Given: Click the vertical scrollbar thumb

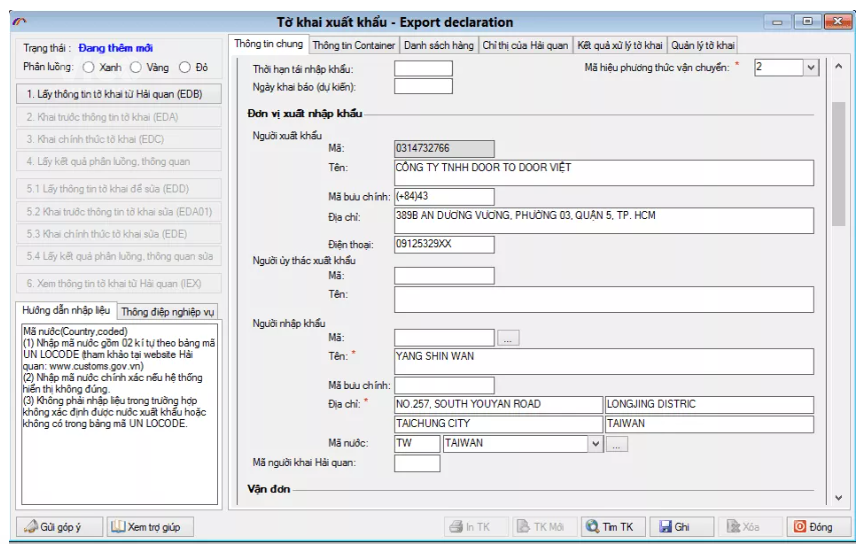Looking at the screenshot, I should (838, 164).
